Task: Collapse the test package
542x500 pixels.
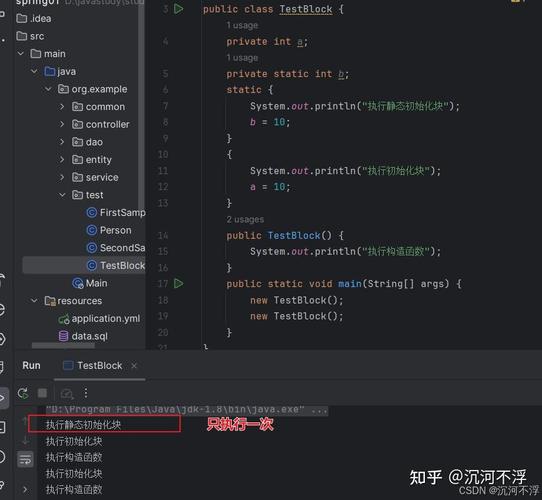Action: pos(62,195)
